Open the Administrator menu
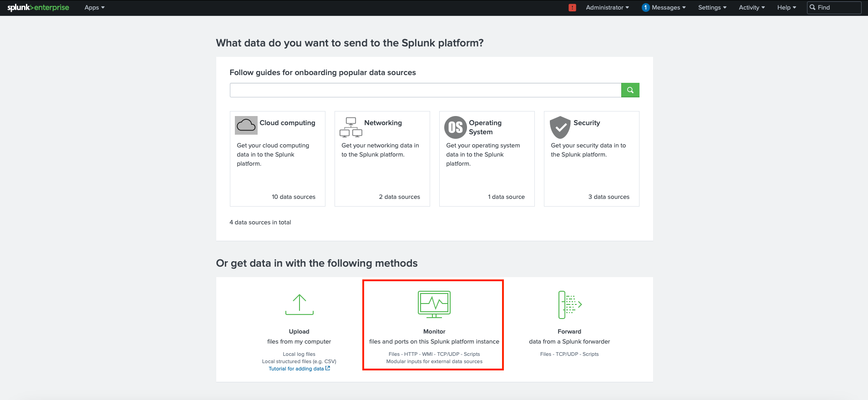Image resolution: width=868 pixels, height=400 pixels. pyautogui.click(x=607, y=7)
